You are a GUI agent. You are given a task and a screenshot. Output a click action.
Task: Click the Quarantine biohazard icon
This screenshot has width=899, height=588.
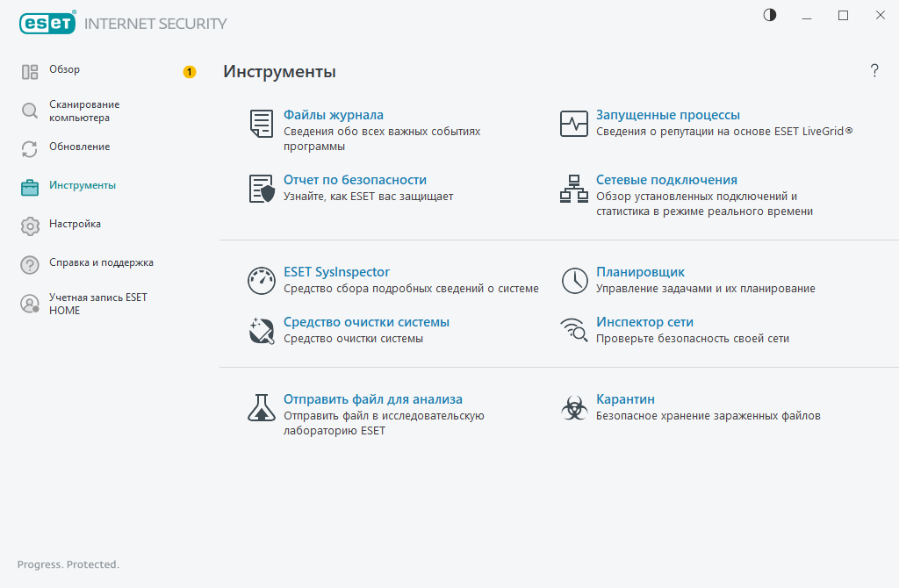(x=574, y=407)
